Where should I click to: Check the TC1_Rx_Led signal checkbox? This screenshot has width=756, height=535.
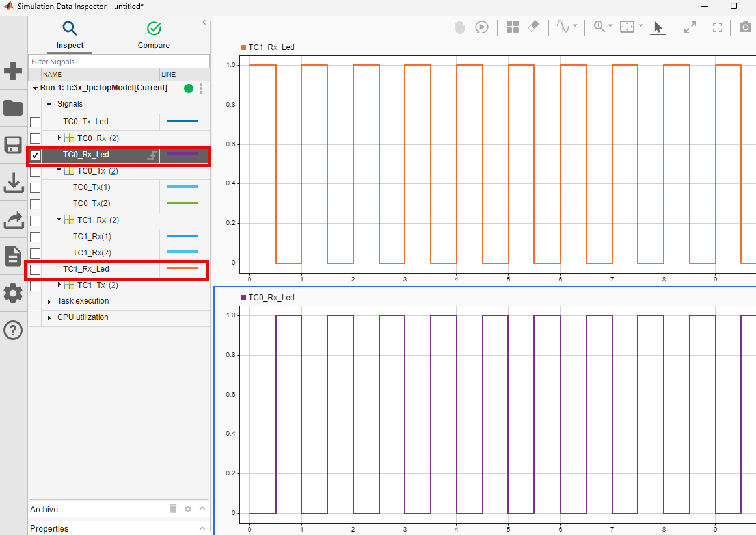[35, 269]
